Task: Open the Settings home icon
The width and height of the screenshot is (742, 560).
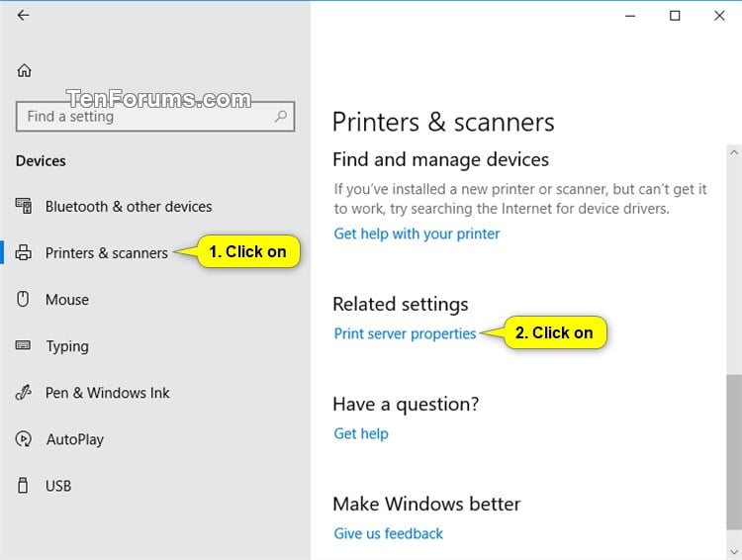Action: [24, 70]
